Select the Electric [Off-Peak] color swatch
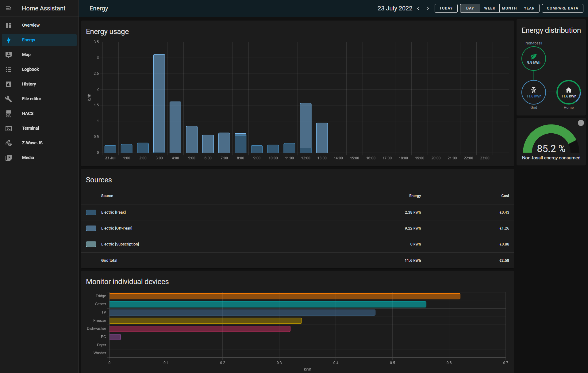Image resolution: width=588 pixels, height=373 pixels. click(x=91, y=228)
